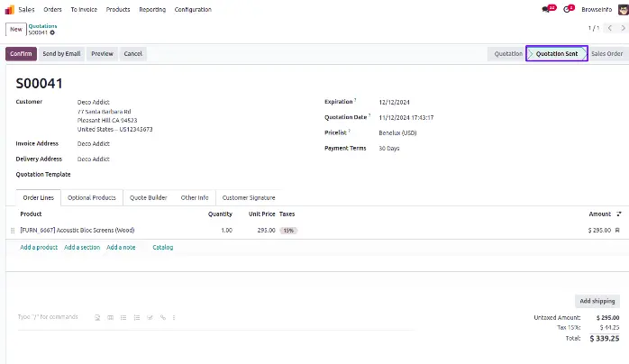Open the Payment Terms 30 Days dropdown
This screenshot has width=629, height=364.
(389, 148)
